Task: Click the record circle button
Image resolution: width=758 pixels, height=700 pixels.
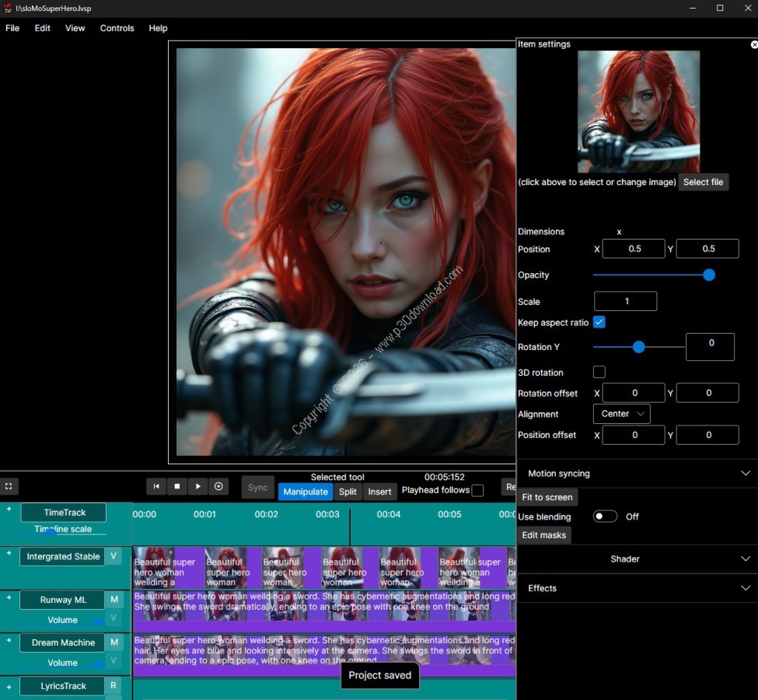Action: [218, 486]
